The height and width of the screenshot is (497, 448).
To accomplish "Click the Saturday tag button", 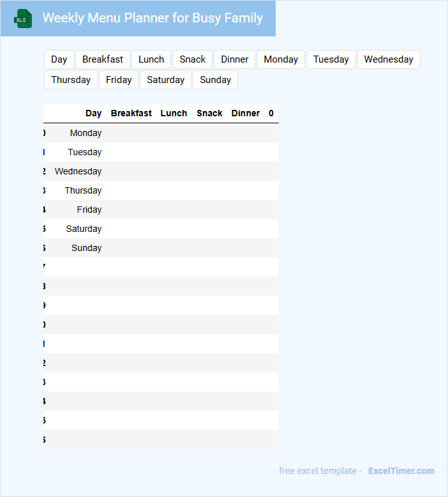I will 165,80.
